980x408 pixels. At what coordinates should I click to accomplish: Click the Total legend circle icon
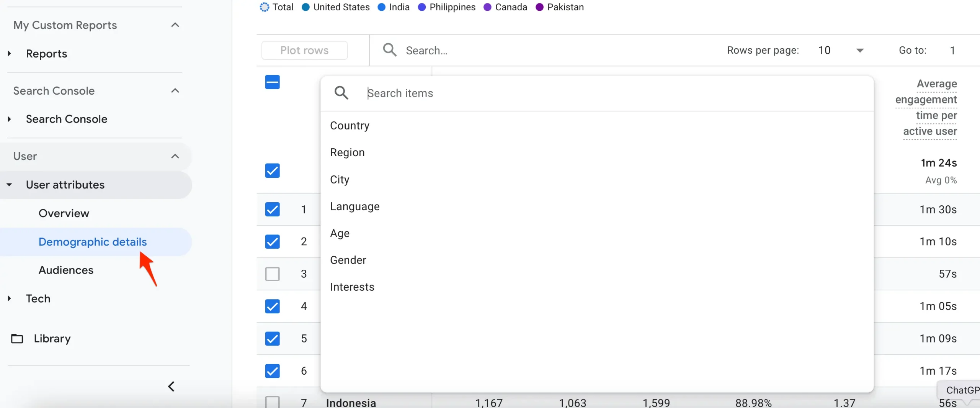264,7
